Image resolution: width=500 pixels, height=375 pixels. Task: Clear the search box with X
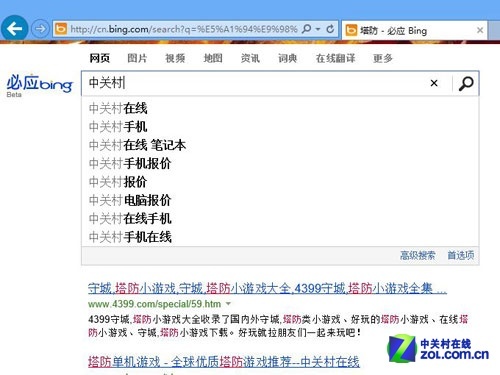click(x=434, y=83)
